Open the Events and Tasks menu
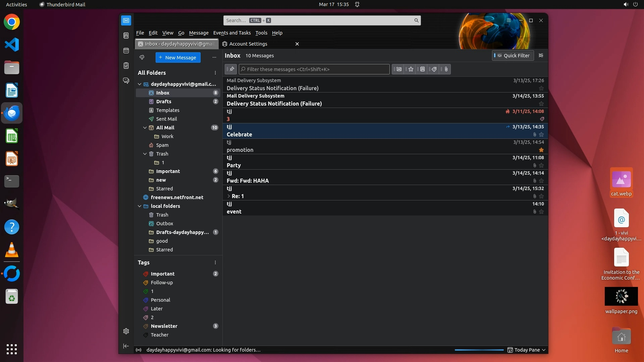Viewport: 644px width, 362px height. [x=232, y=33]
